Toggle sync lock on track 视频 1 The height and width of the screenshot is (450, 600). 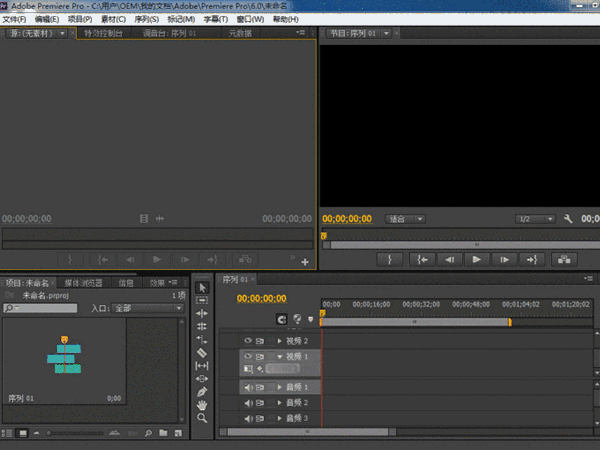coord(260,357)
